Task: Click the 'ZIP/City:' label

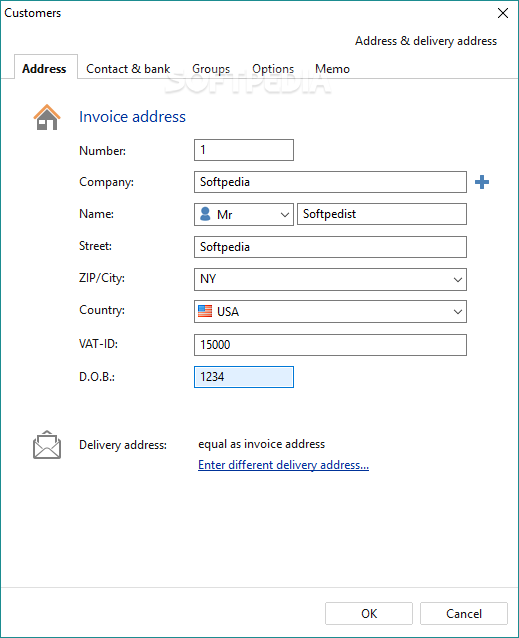Action: tap(102, 278)
